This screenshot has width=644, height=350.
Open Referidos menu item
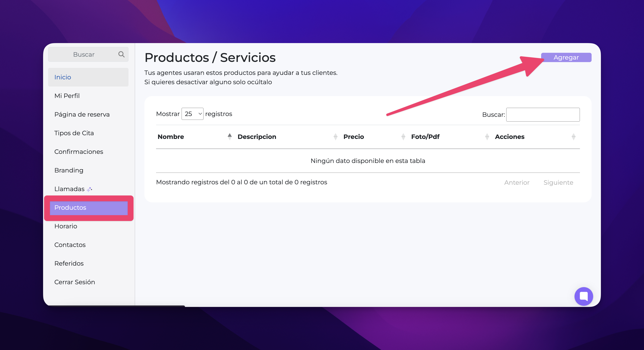(x=88, y=263)
